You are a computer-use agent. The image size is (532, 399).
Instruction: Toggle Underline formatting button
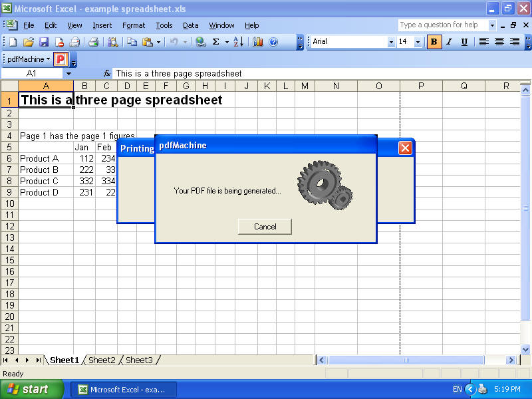point(464,42)
